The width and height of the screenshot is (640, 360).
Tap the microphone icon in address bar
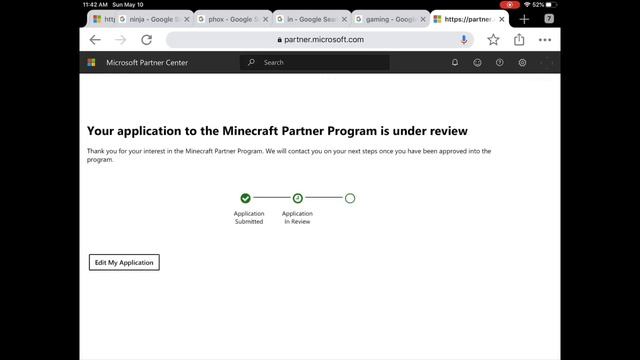(464, 39)
